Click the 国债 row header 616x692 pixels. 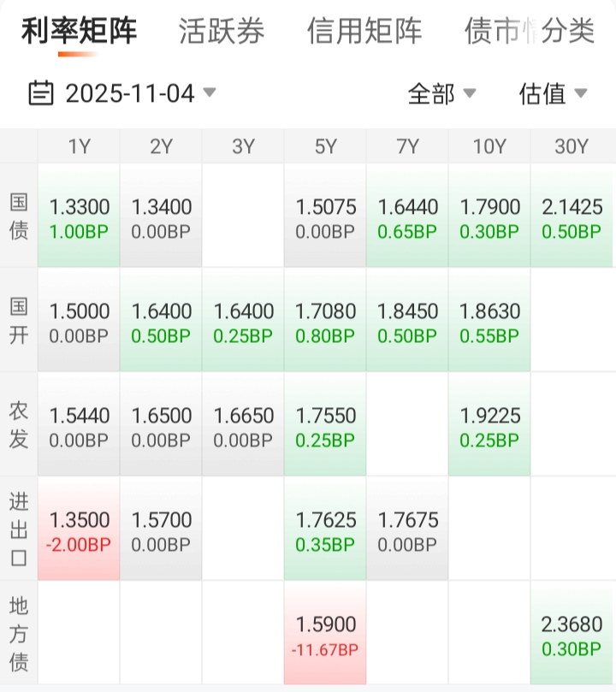coord(19,216)
